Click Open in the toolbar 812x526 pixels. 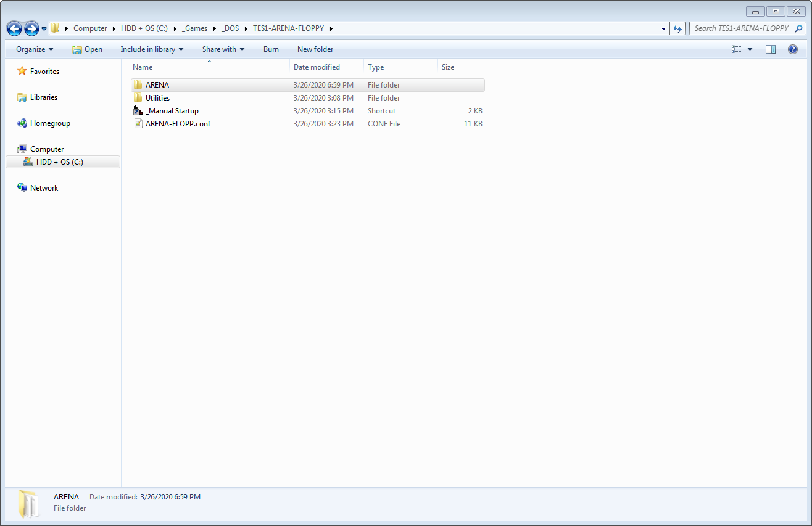87,49
